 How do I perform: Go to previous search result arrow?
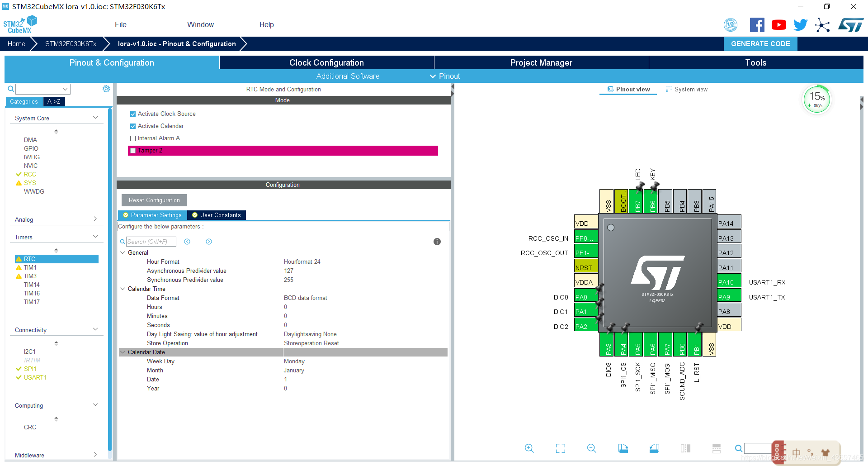coord(187,242)
